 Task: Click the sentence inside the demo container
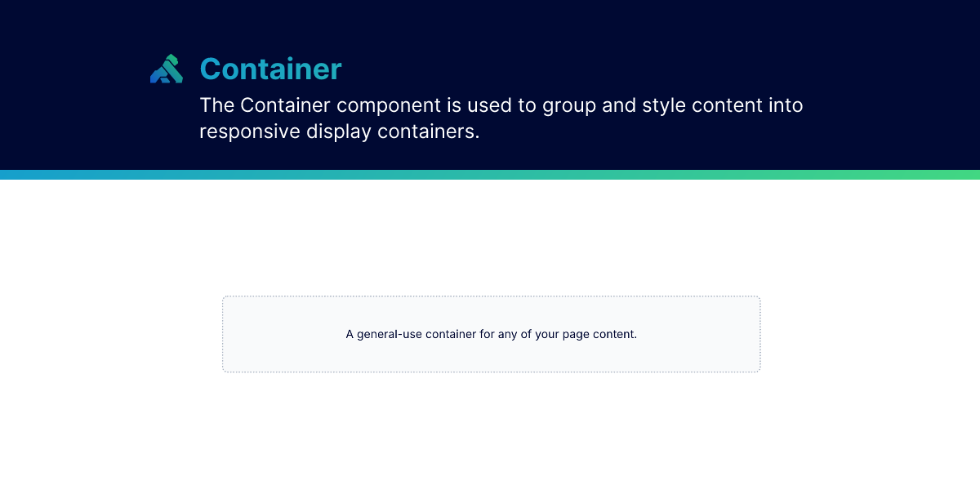pyautogui.click(x=491, y=334)
